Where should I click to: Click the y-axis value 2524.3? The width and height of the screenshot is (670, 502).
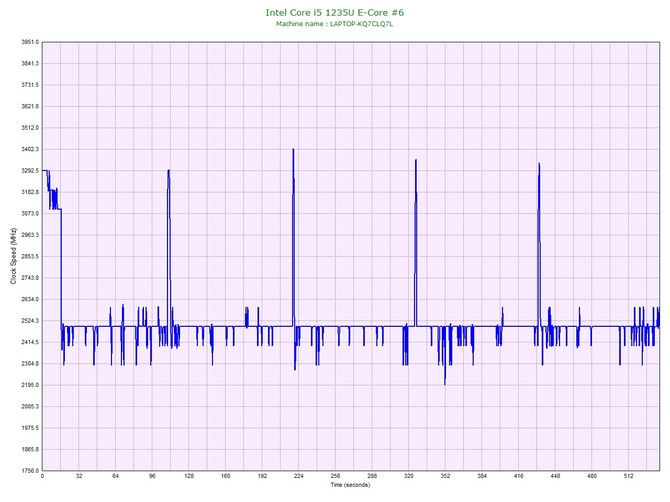tap(30, 320)
